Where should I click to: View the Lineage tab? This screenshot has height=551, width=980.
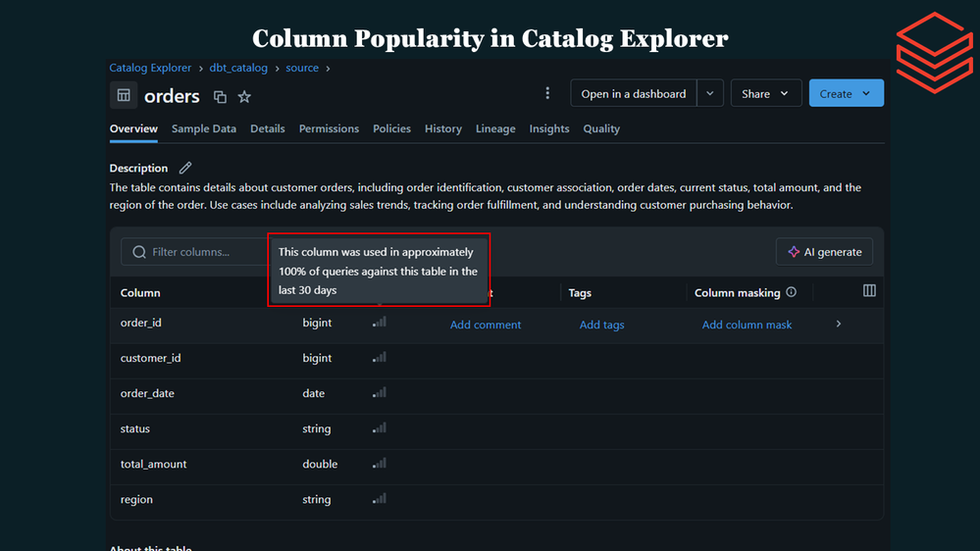(x=495, y=128)
